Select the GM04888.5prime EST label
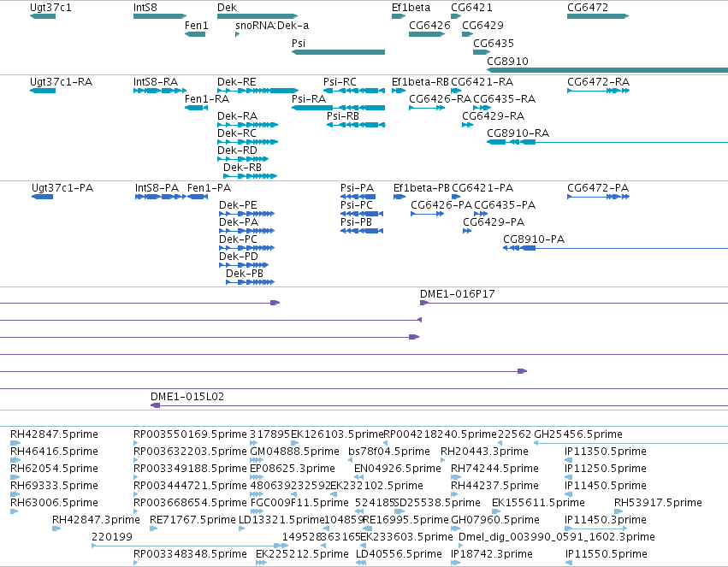The image size is (728, 567). click(x=294, y=452)
